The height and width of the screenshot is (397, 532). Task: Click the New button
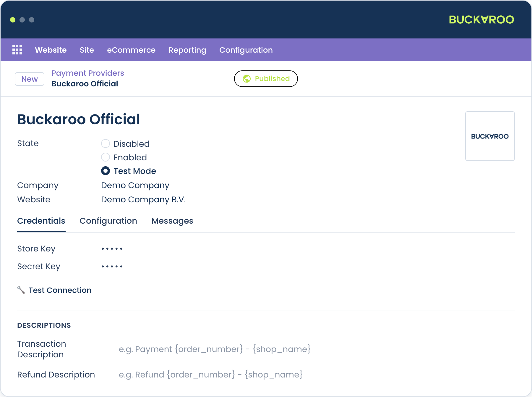(30, 79)
